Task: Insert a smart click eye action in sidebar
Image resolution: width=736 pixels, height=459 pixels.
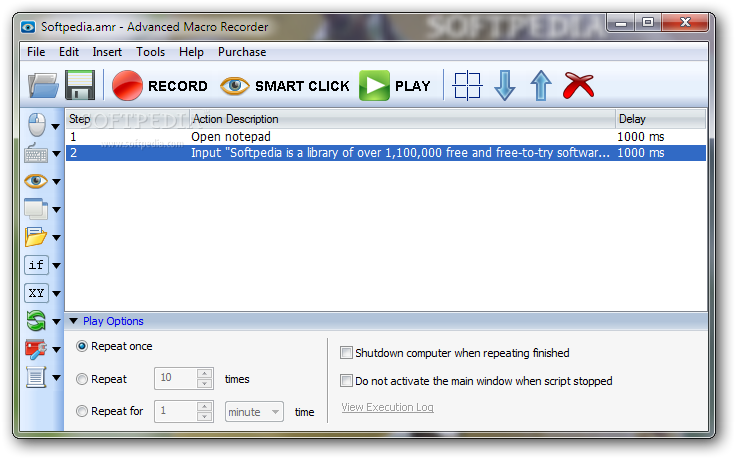Action: tap(36, 181)
